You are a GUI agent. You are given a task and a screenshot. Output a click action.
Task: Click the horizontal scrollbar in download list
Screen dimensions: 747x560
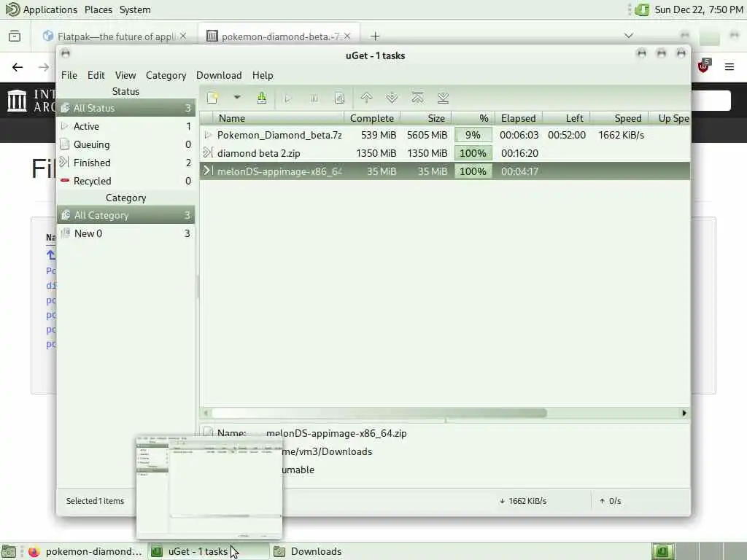pos(379,413)
